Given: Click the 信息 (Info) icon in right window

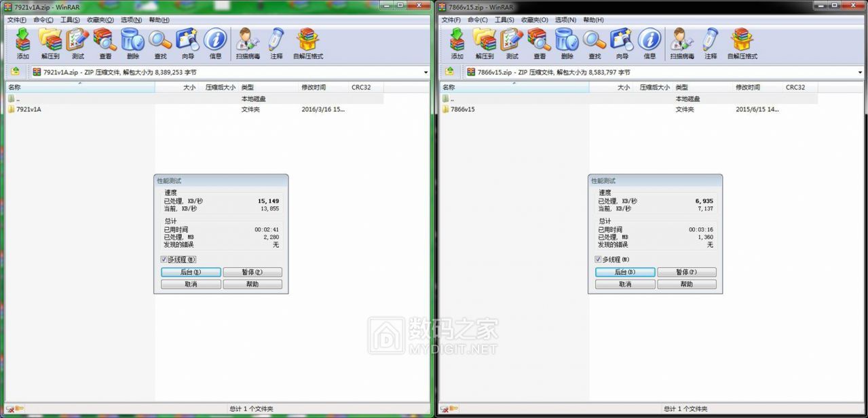Looking at the screenshot, I should 649,42.
